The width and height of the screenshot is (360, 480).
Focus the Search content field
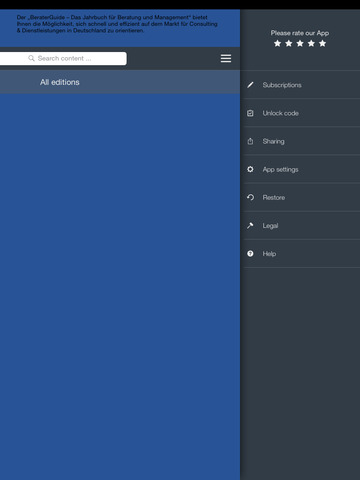(63, 58)
